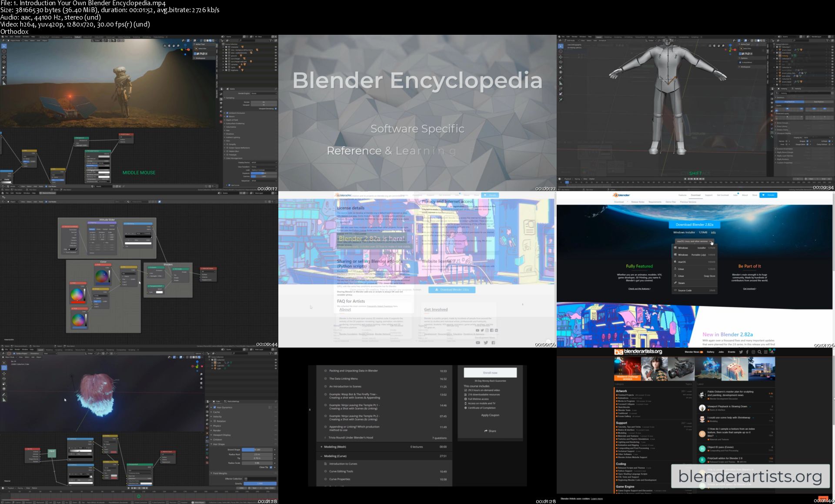835x504 pixels.
Task: Open lecture "Curve Editing Tools"
Action: pyautogui.click(x=341, y=471)
